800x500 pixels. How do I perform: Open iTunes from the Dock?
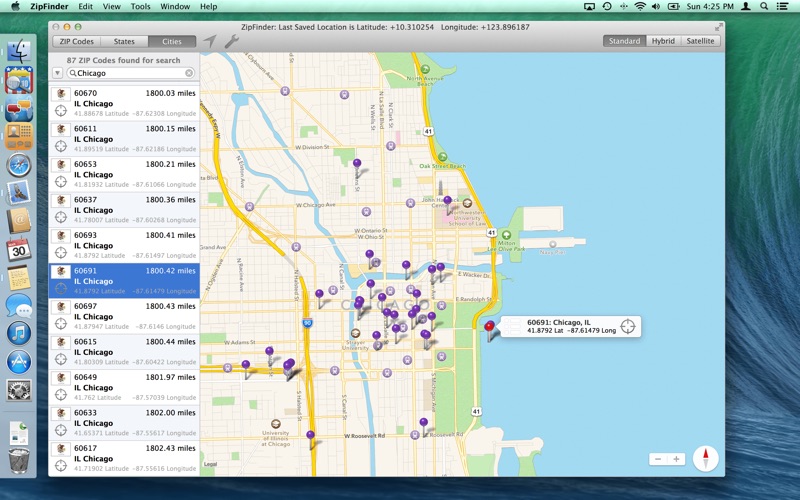point(19,333)
